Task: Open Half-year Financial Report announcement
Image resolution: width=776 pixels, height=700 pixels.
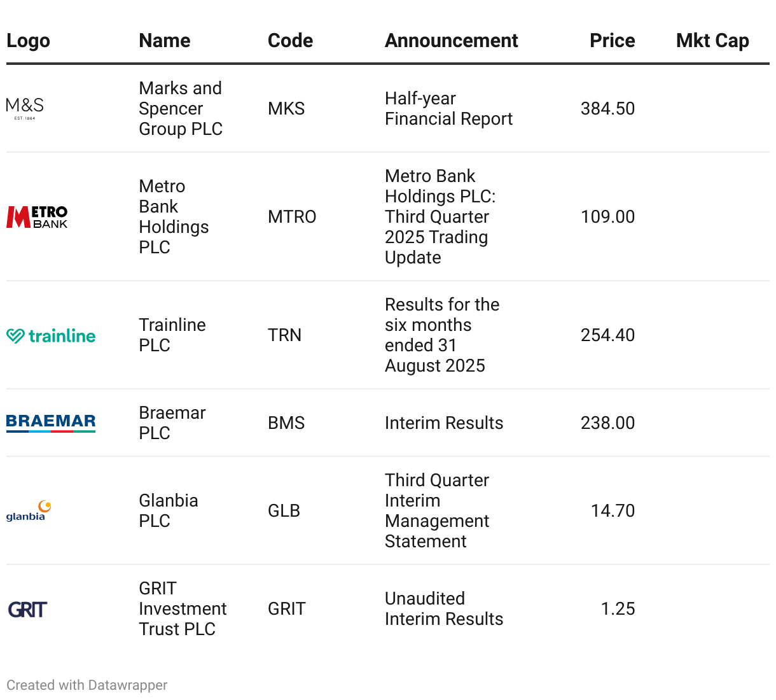Action: click(x=448, y=109)
